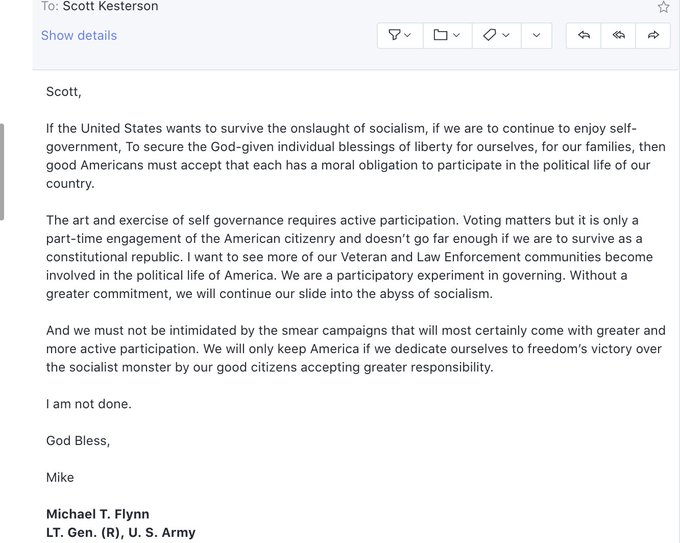Click the paragraph starting 'The art and exercise'
The height and width of the screenshot is (543, 680).
click(355, 257)
